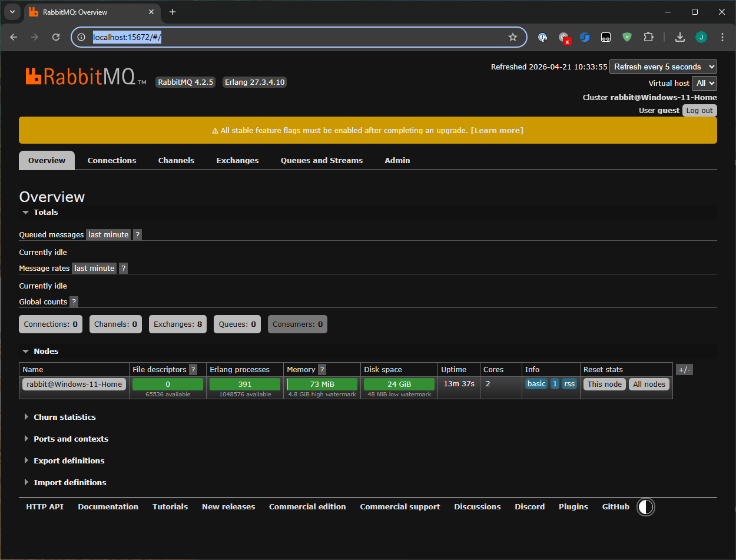Open the browser Extensions puzzle icon
736x560 pixels.
(x=648, y=37)
